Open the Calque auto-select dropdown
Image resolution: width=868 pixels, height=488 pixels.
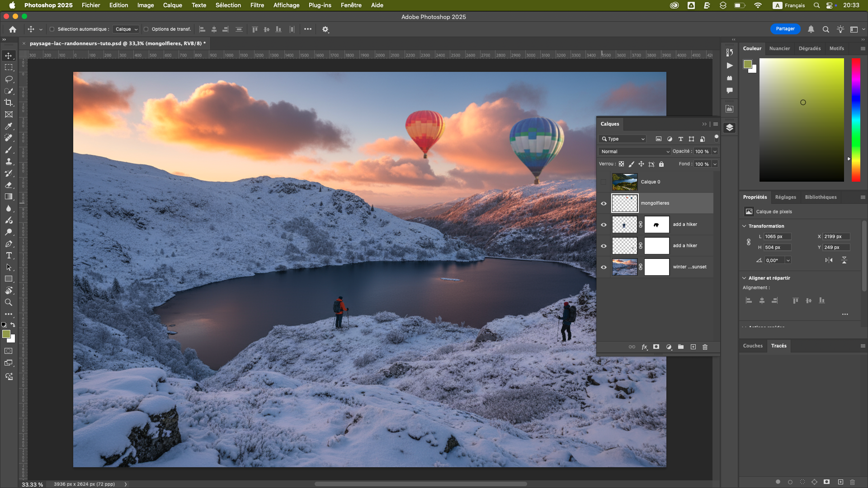click(x=126, y=29)
